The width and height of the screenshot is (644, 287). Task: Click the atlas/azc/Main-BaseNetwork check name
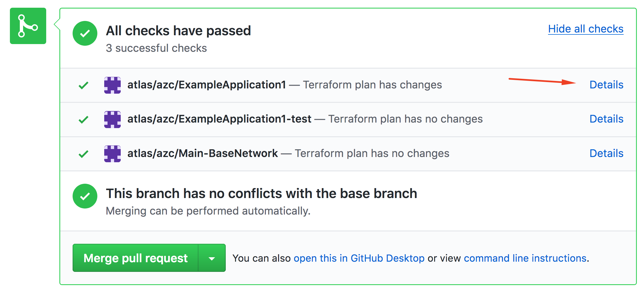tap(202, 153)
